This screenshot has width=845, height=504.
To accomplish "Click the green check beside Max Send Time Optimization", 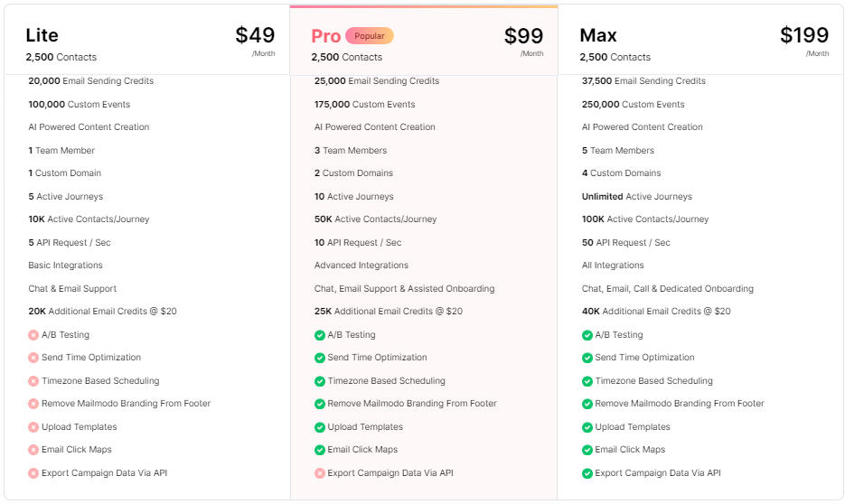I will click(x=587, y=358).
